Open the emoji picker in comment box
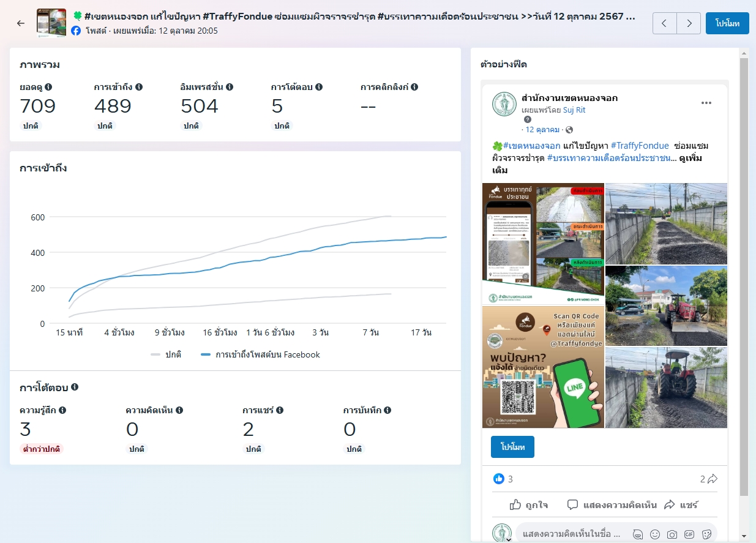 click(655, 534)
